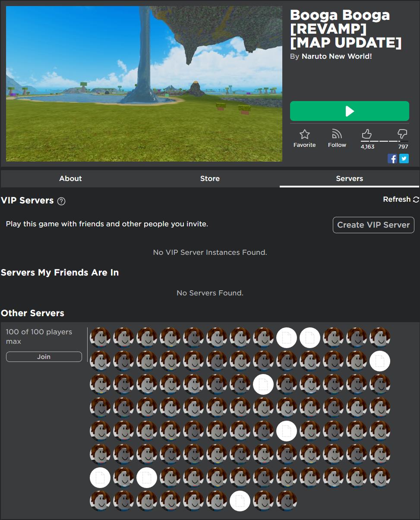Image resolution: width=420 pixels, height=520 pixels.
Task: Click the 'Other Servers' heading
Action: [x=32, y=313]
